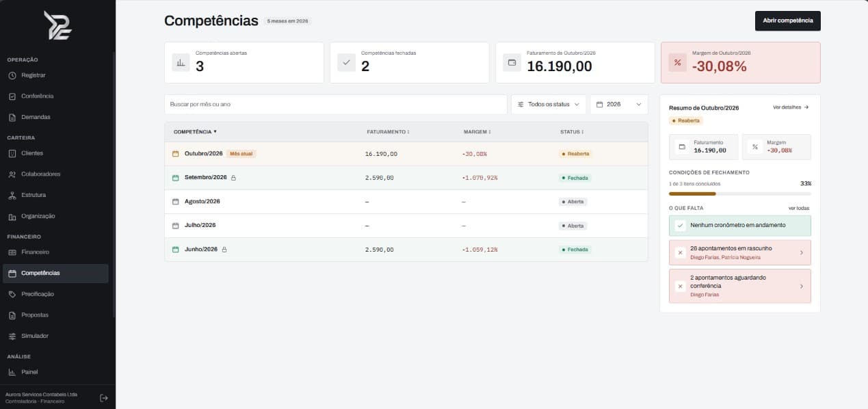
Task: Sort by the Competência column header
Action: click(195, 131)
